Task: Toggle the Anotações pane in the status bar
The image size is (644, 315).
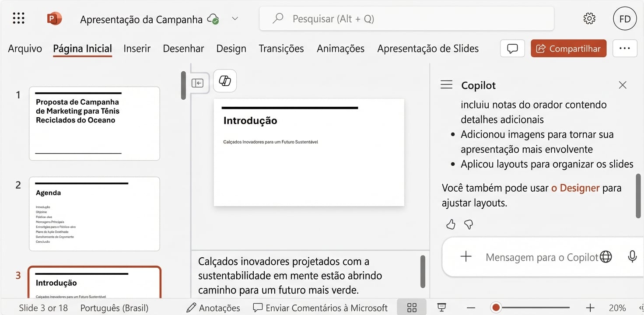Action: click(213, 307)
